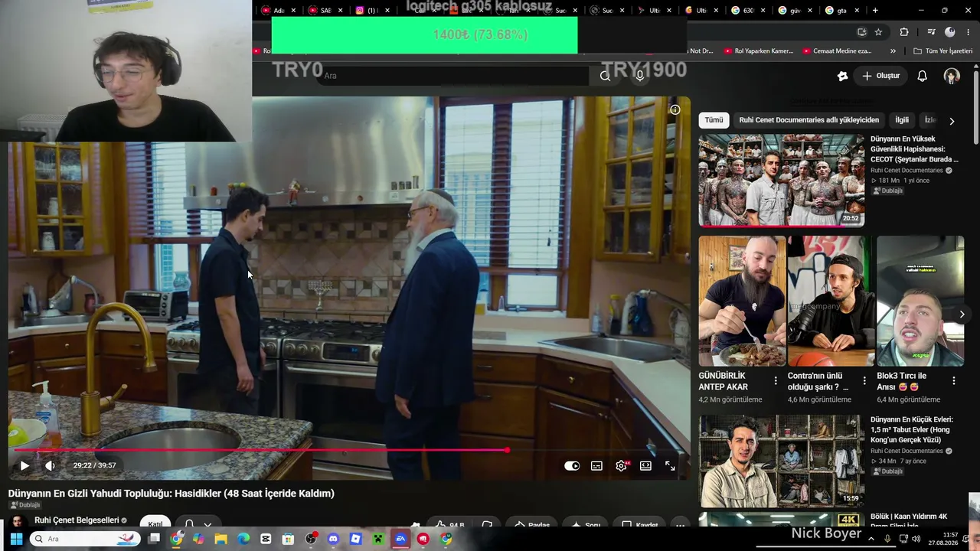The height and width of the screenshot is (551, 980).
Task: Click the YouTube search magnifier button
Action: coord(605,76)
